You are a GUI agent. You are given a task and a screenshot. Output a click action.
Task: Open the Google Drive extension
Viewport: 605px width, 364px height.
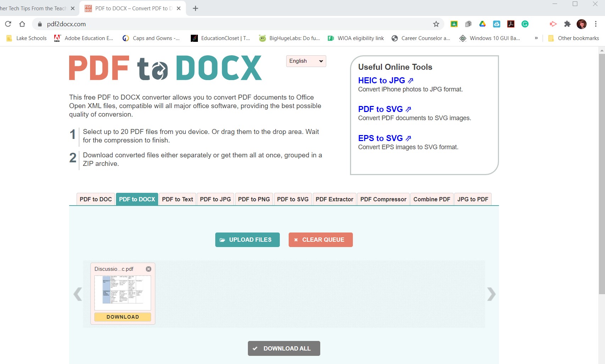(482, 24)
